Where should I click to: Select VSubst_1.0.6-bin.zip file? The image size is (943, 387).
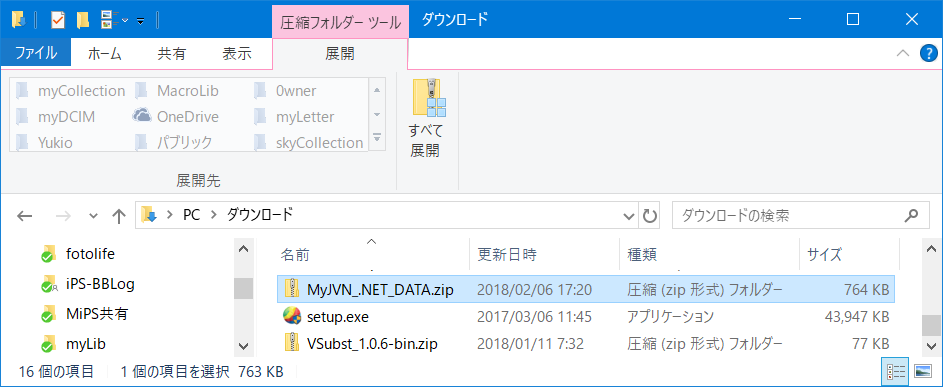click(586, 344)
